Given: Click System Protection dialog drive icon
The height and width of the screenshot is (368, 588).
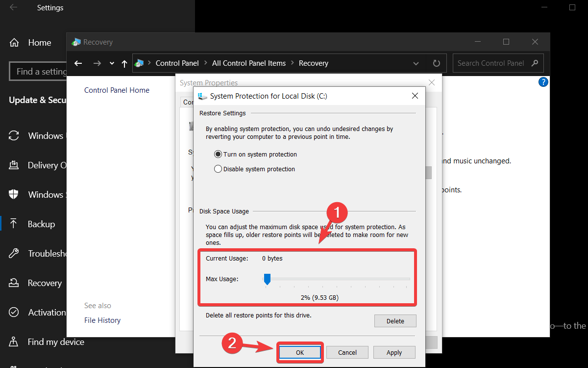Looking at the screenshot, I should [202, 96].
